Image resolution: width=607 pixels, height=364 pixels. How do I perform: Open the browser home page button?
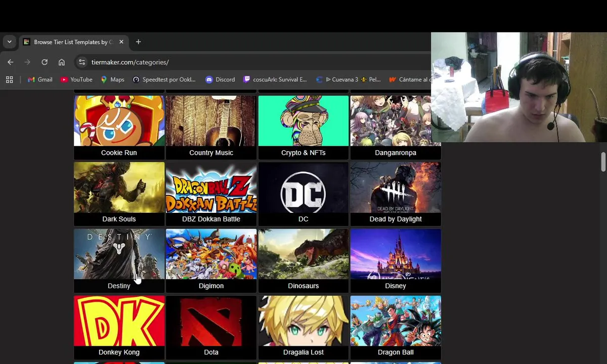coord(62,62)
